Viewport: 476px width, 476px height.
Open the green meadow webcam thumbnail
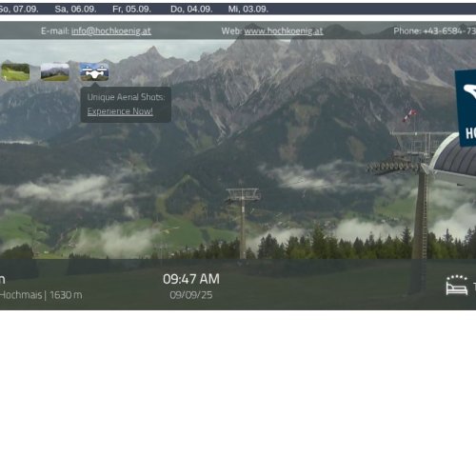pyautogui.click(x=15, y=72)
